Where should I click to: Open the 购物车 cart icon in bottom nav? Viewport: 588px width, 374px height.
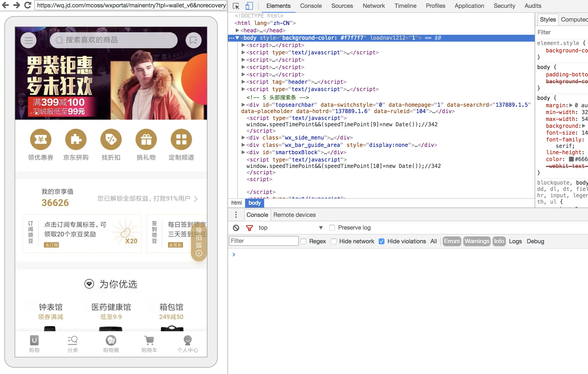[149, 340]
